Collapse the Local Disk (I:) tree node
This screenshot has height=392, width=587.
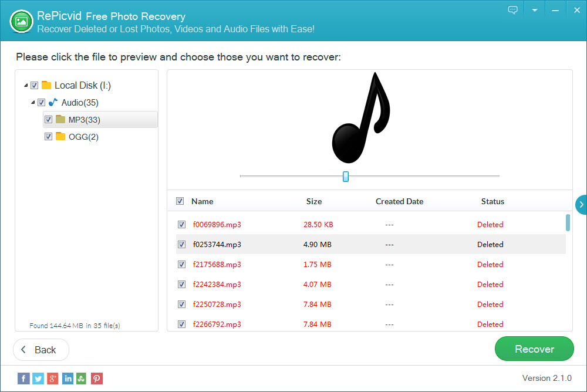coord(25,85)
